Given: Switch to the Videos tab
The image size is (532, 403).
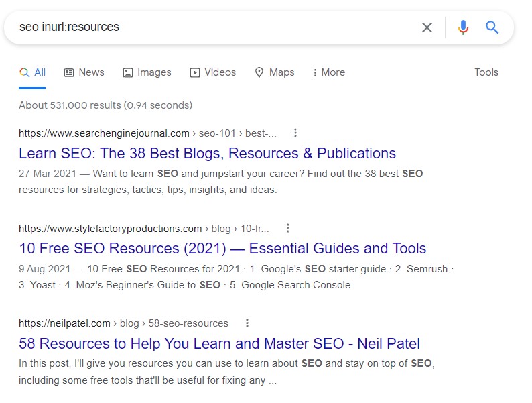Looking at the screenshot, I should tap(212, 72).
